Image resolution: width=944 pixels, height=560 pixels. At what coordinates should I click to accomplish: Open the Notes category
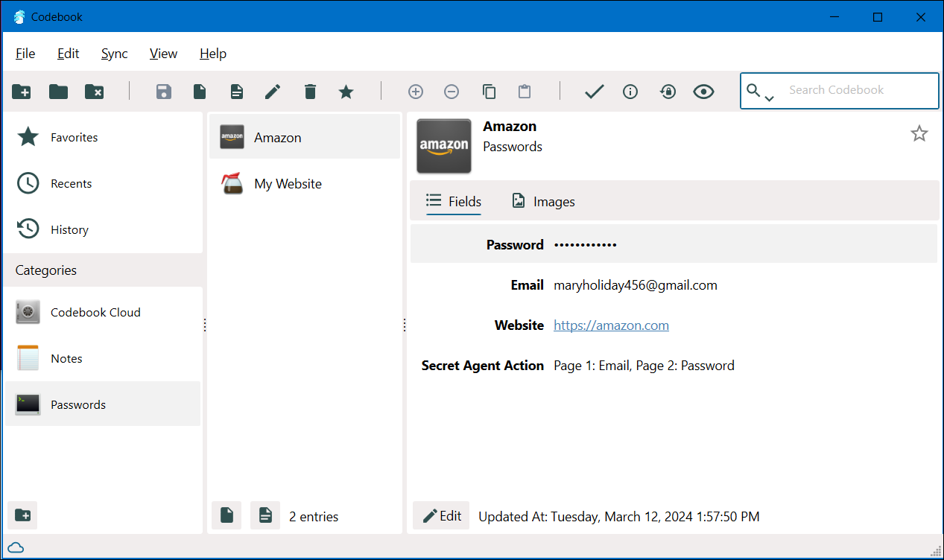pyautogui.click(x=103, y=358)
